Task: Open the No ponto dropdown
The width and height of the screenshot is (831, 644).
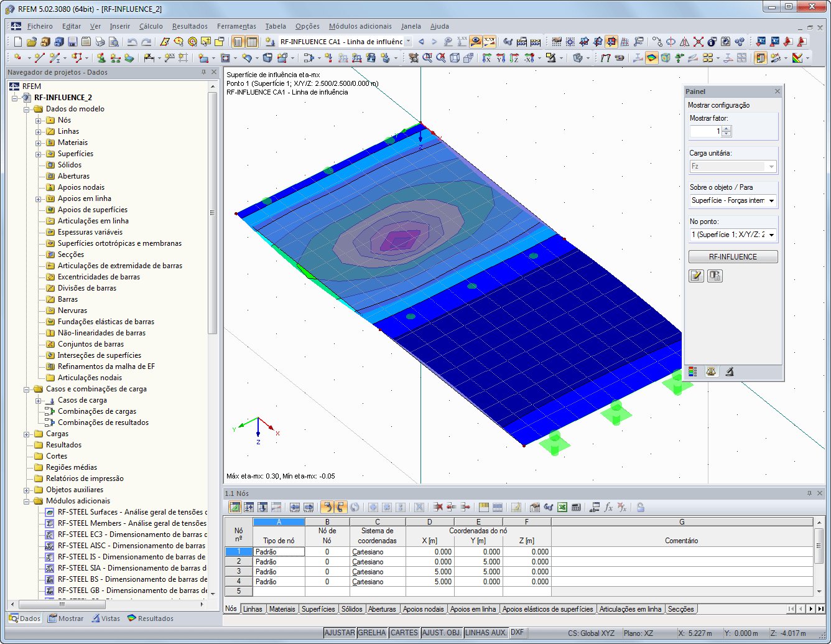Action: click(x=771, y=235)
